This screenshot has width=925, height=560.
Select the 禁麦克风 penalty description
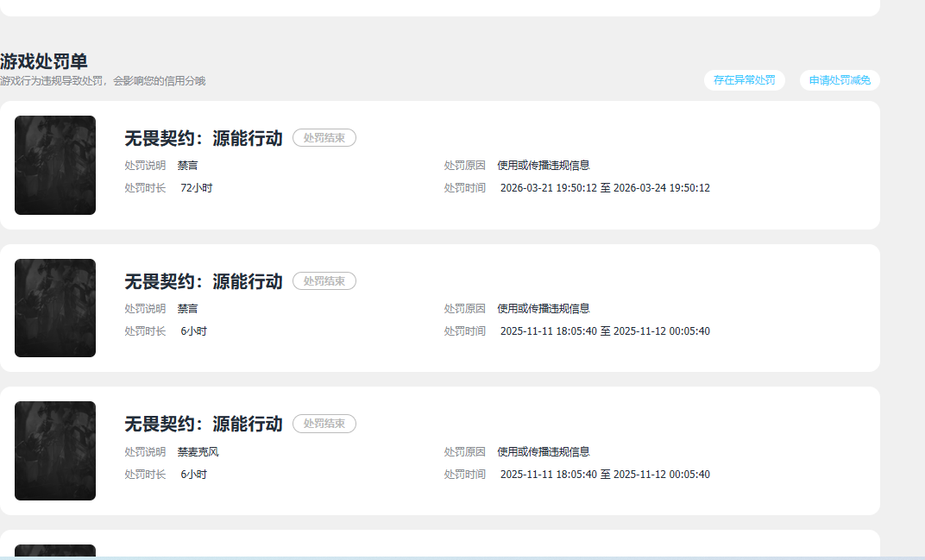coord(198,452)
